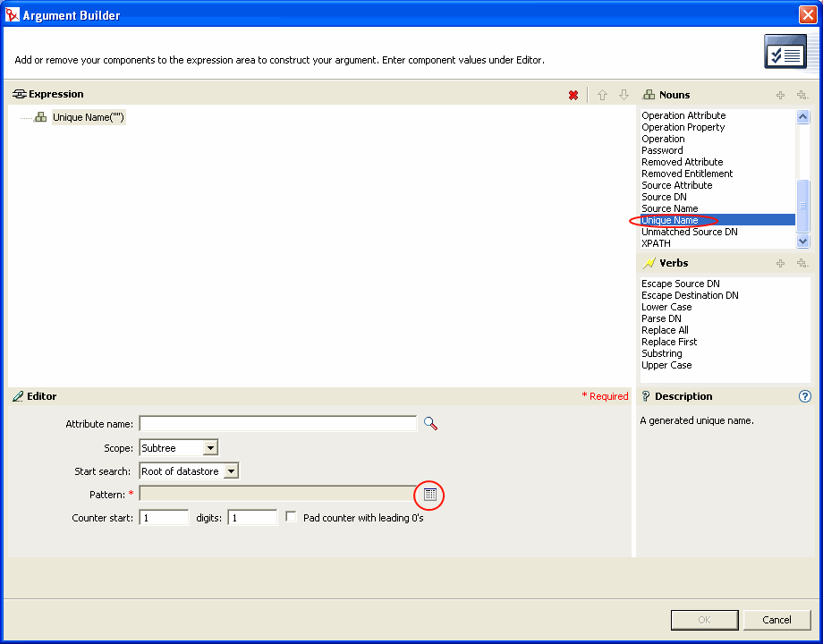Open the Start search dropdown

[231, 470]
